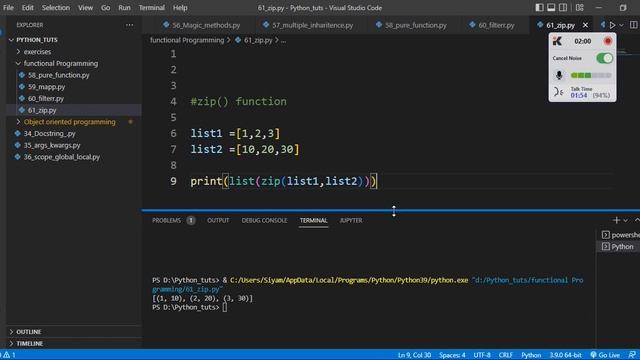Select 61_zip.py in explorer tree
The height and width of the screenshot is (360, 640).
pos(42,110)
